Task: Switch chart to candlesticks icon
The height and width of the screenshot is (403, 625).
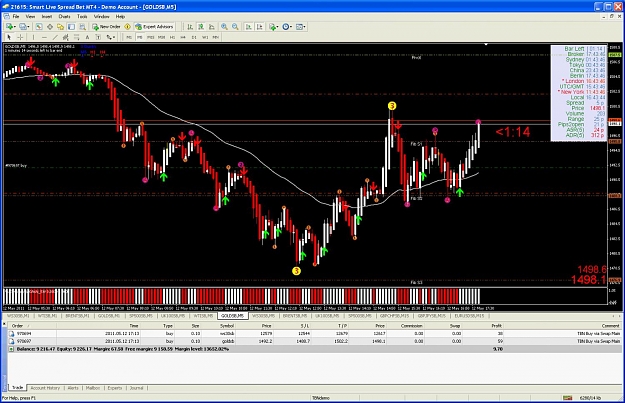Action: (x=201, y=27)
